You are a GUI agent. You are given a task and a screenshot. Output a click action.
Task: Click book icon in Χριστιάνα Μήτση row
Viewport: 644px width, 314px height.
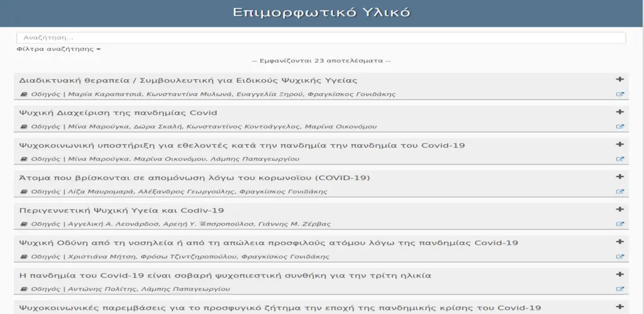pyautogui.click(x=24, y=257)
